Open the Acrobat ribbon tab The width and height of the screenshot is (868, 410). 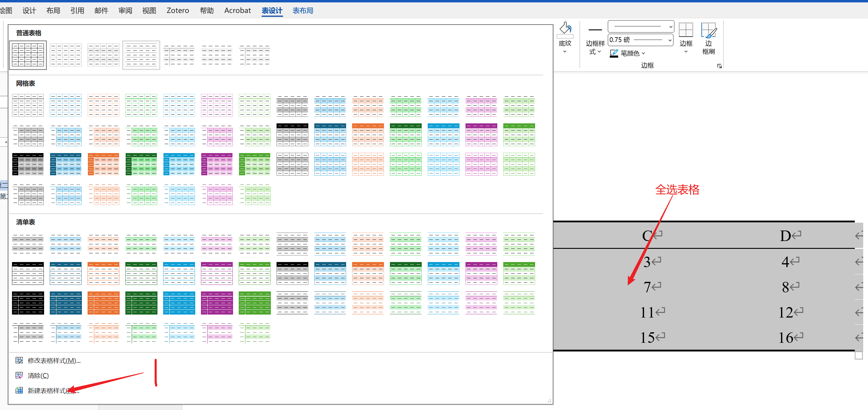click(x=237, y=11)
